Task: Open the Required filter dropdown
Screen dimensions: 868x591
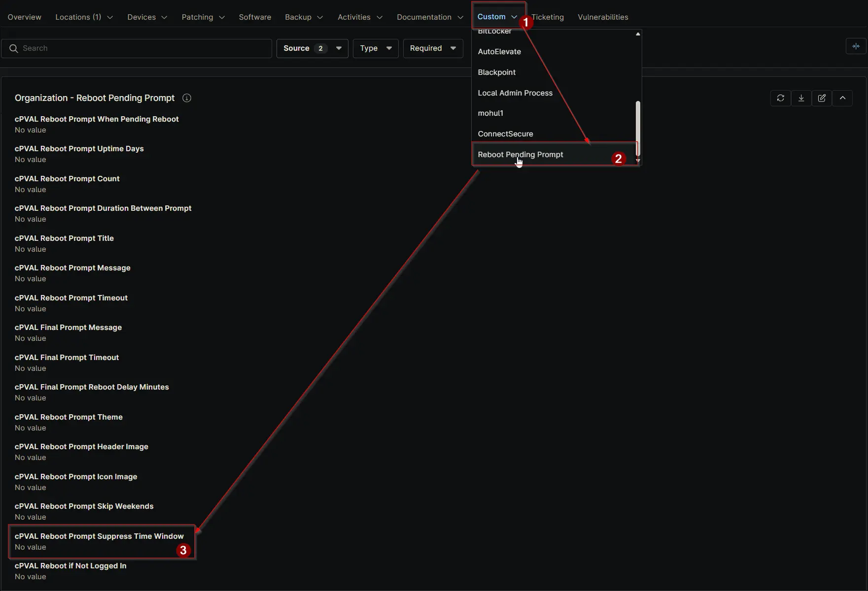Action: pos(432,48)
